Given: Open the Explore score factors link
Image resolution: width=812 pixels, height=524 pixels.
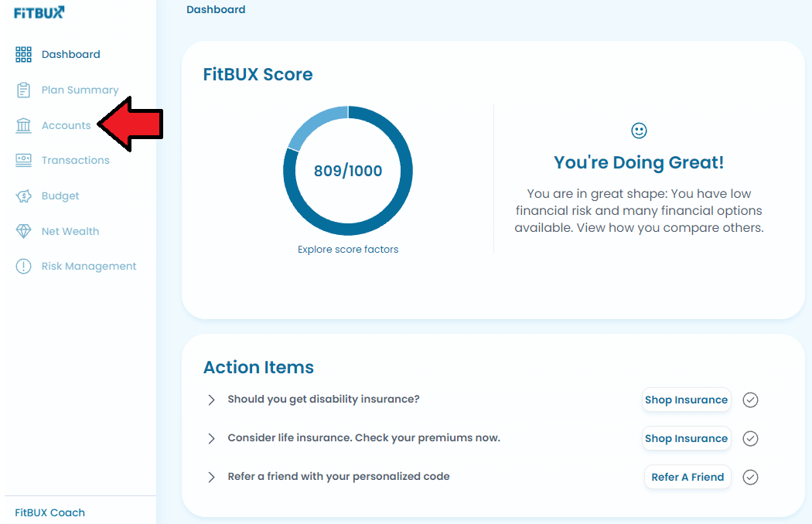Looking at the screenshot, I should tap(348, 250).
